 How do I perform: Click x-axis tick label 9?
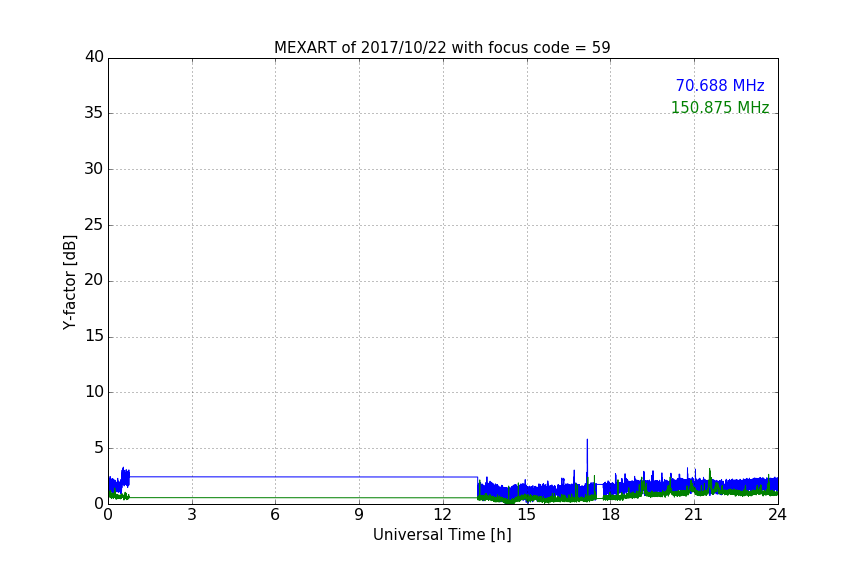(x=359, y=515)
